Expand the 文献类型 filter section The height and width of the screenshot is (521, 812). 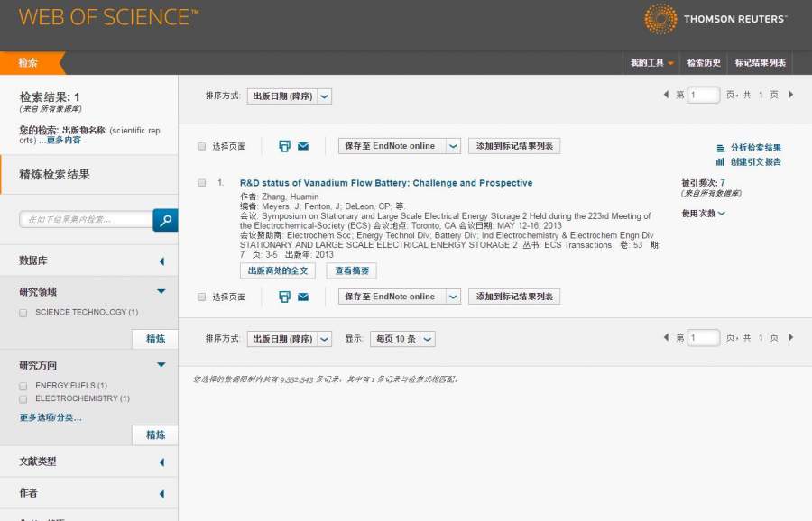coord(162,462)
